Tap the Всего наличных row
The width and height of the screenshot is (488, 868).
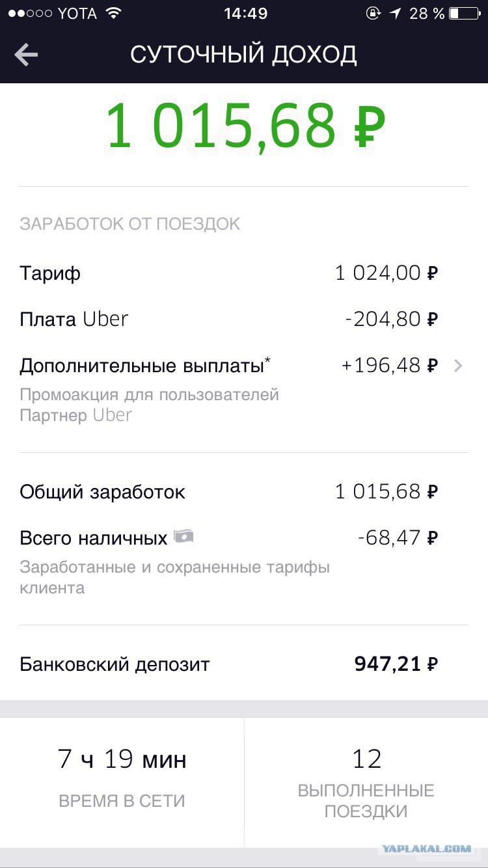[x=244, y=561]
